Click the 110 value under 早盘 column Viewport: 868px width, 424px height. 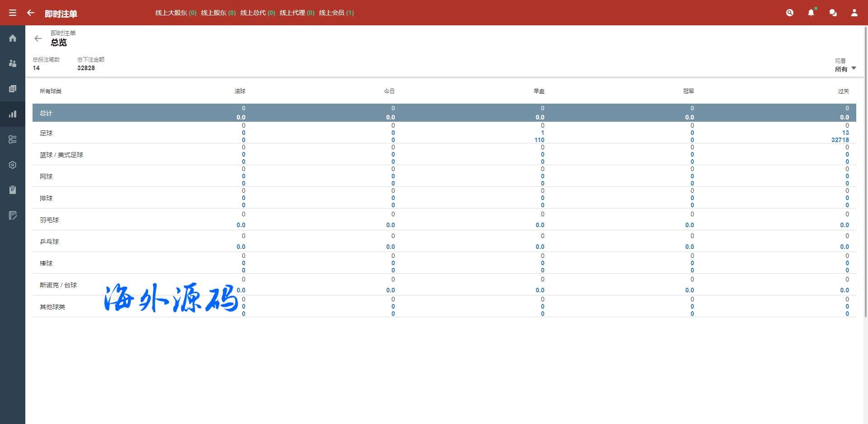pos(539,140)
